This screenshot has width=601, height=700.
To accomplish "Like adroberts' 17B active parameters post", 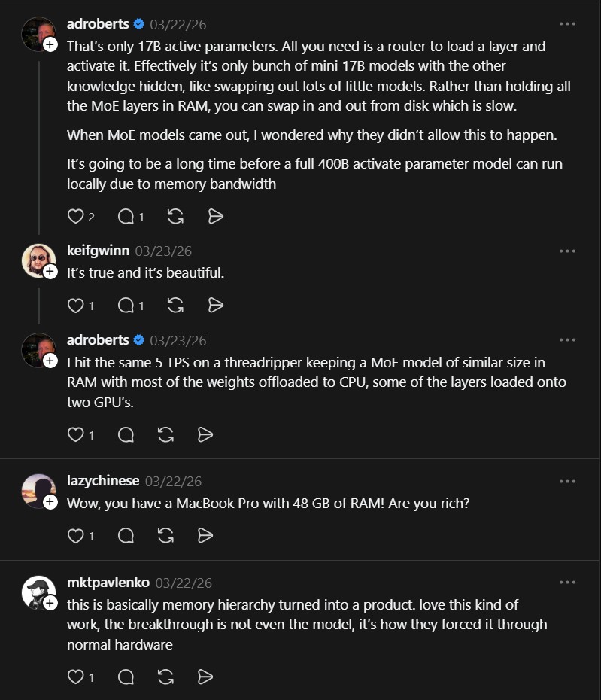I will coord(75,217).
